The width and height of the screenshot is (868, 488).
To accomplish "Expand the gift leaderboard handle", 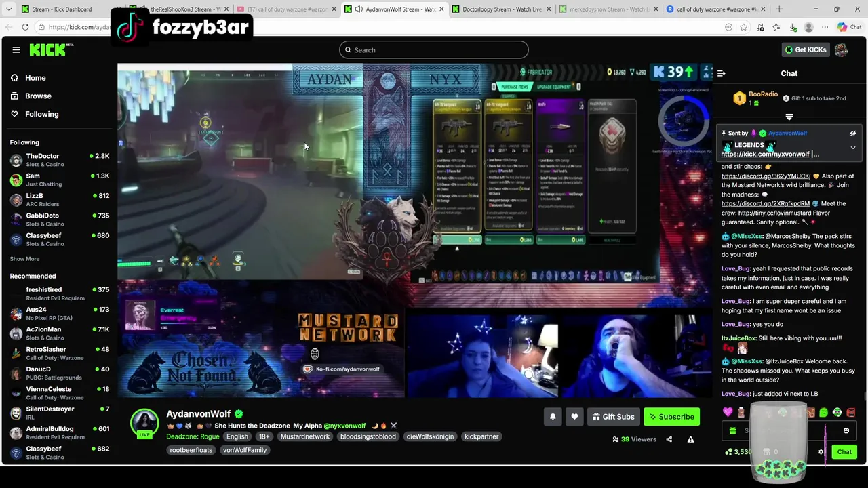I will click(x=789, y=117).
